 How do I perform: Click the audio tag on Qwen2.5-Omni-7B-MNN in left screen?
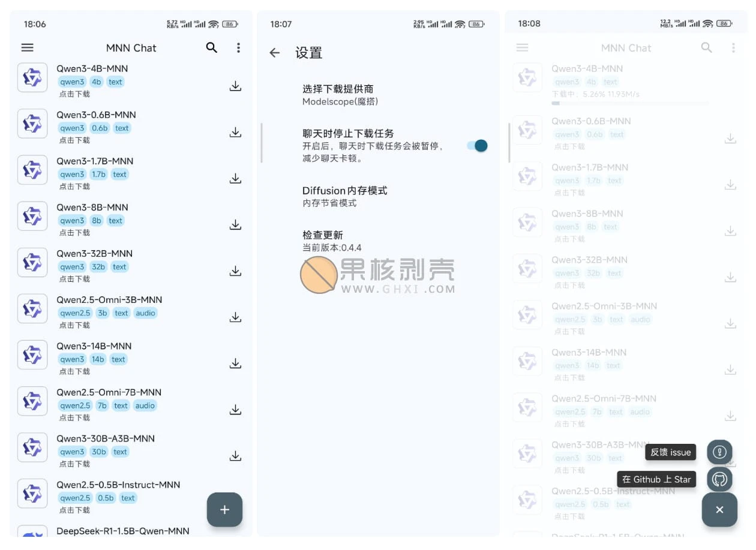(145, 405)
